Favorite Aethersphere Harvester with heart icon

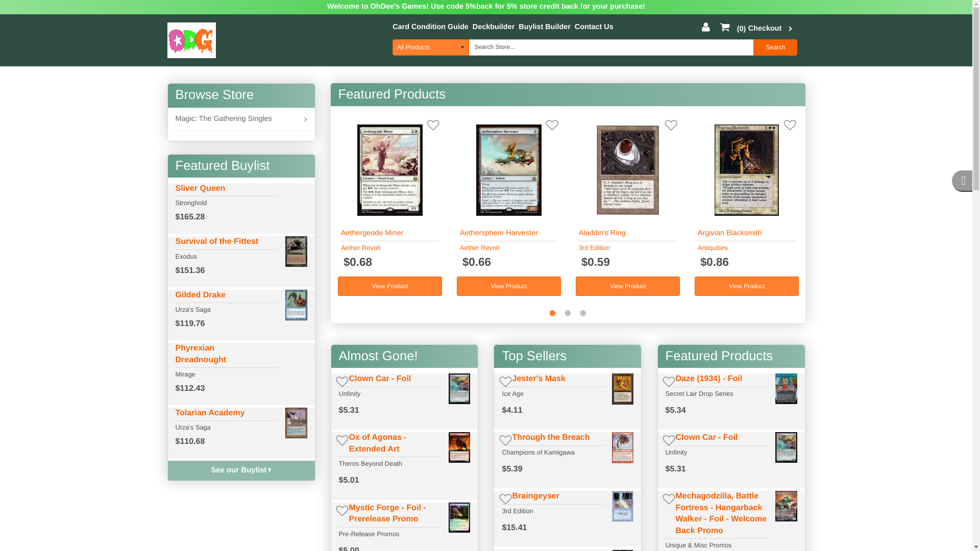(552, 125)
